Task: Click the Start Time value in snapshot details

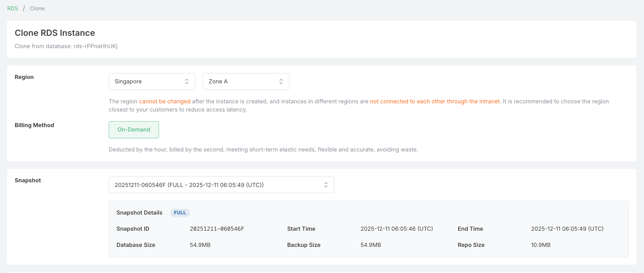Action: pos(397,229)
